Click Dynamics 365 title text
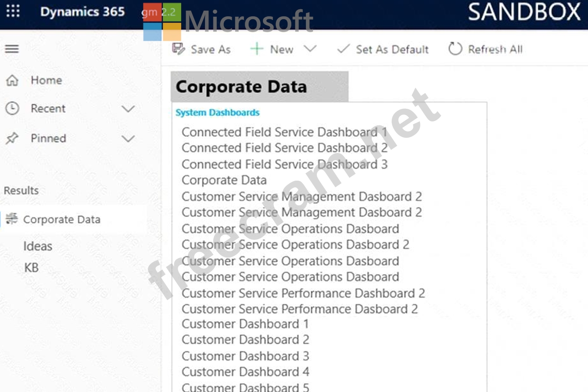The height and width of the screenshot is (392, 588). (x=82, y=11)
